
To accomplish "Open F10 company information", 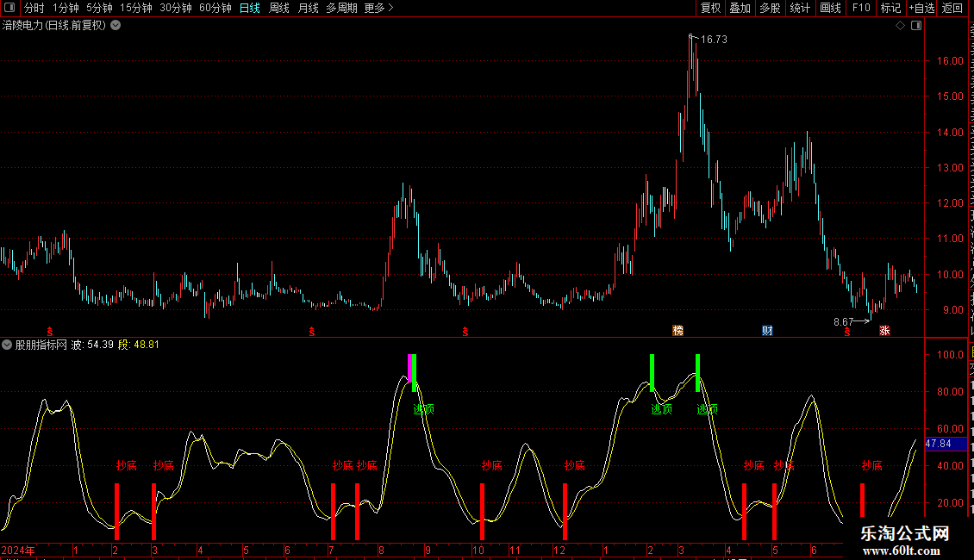I will click(x=861, y=8).
